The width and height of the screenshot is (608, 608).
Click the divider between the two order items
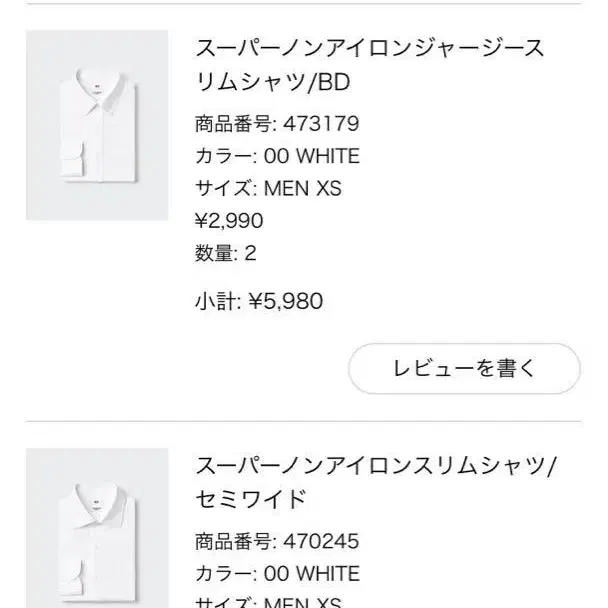[x=304, y=421]
